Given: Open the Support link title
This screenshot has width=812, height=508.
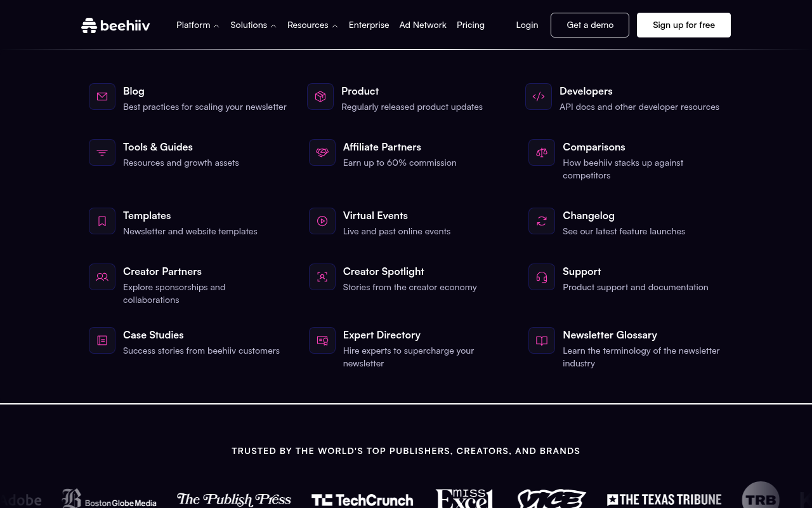Looking at the screenshot, I should pyautogui.click(x=582, y=271).
